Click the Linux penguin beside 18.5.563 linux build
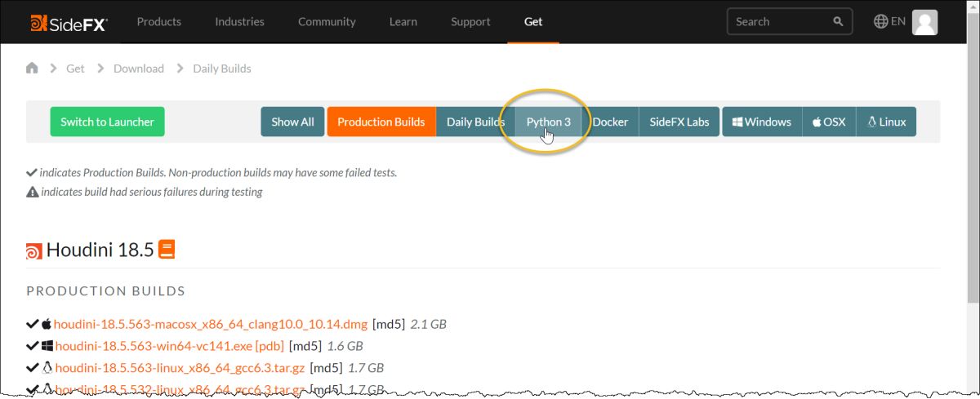Screen dimensions: 980x399 (47, 368)
